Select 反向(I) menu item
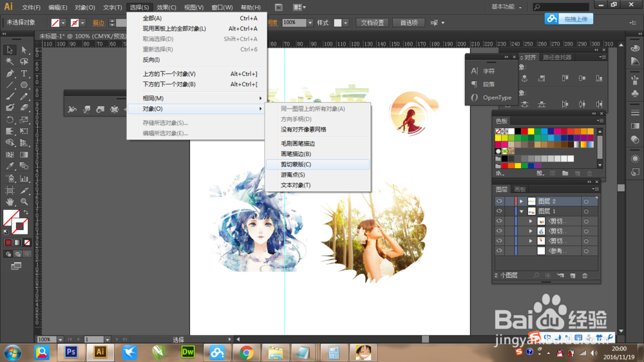The width and height of the screenshot is (644, 362). [x=196, y=59]
